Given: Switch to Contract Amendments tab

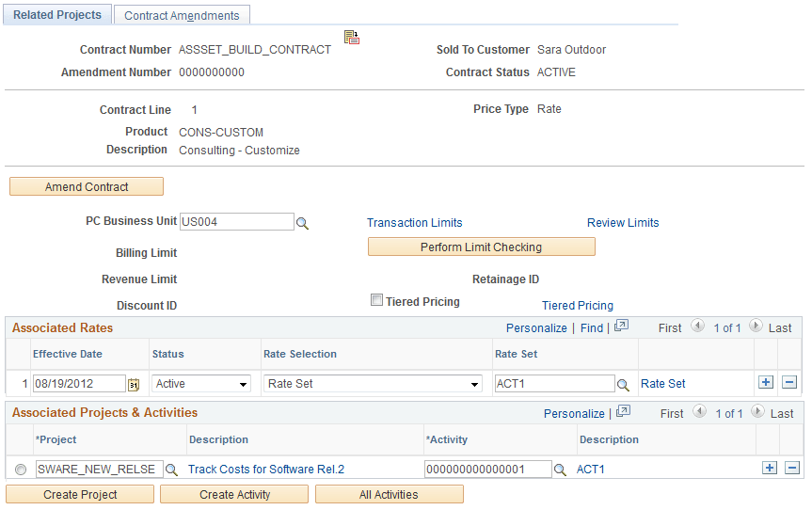Looking at the screenshot, I should 182,16.
